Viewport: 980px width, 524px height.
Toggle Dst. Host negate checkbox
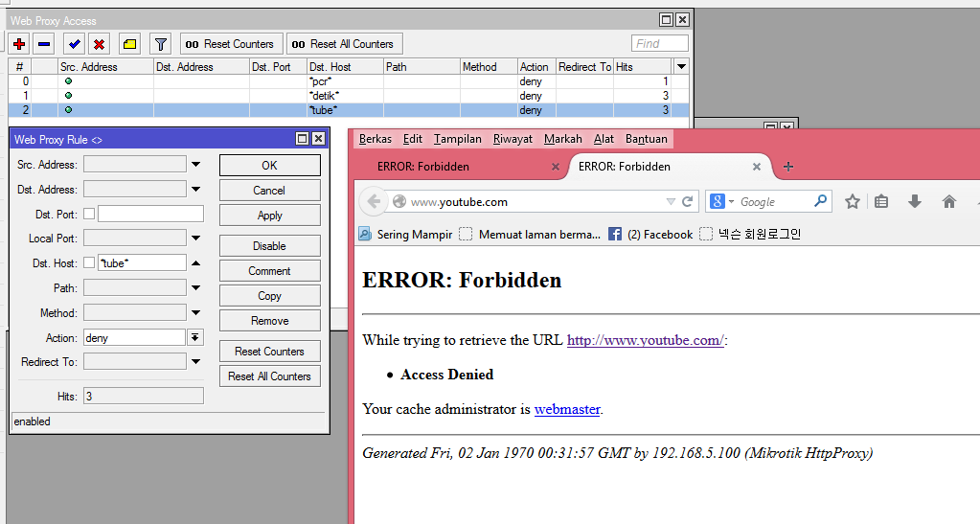tap(89, 262)
